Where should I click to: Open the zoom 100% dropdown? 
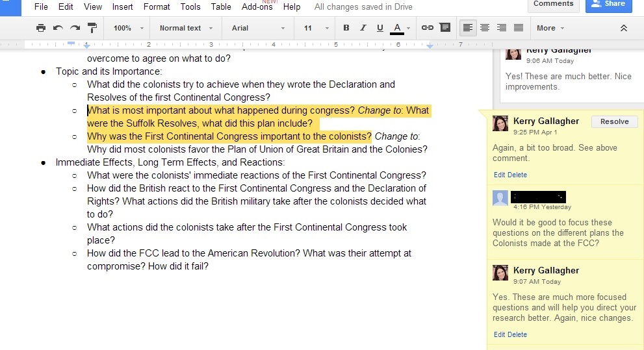(x=129, y=28)
